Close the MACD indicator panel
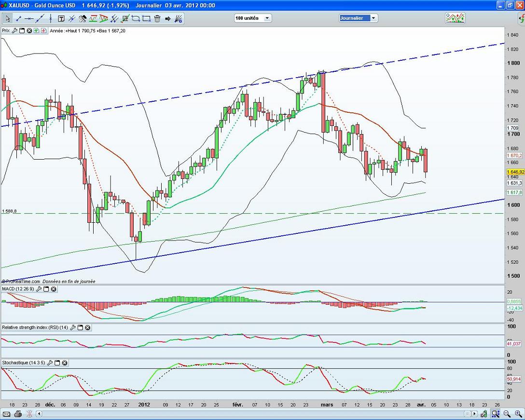Viewport: 525px width, 420px height. [54, 289]
